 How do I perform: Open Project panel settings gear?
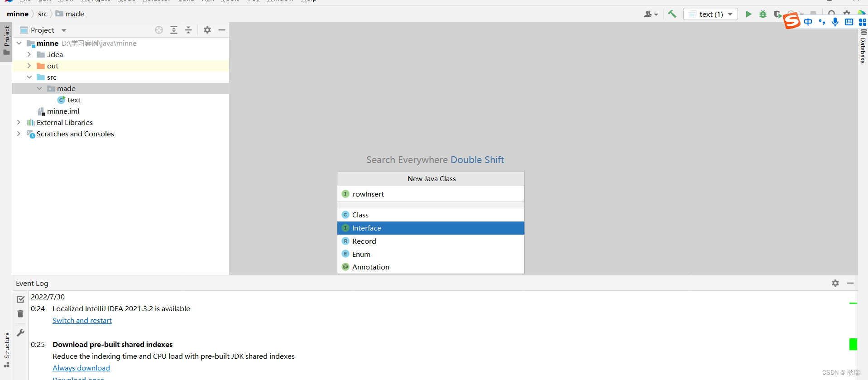[207, 30]
